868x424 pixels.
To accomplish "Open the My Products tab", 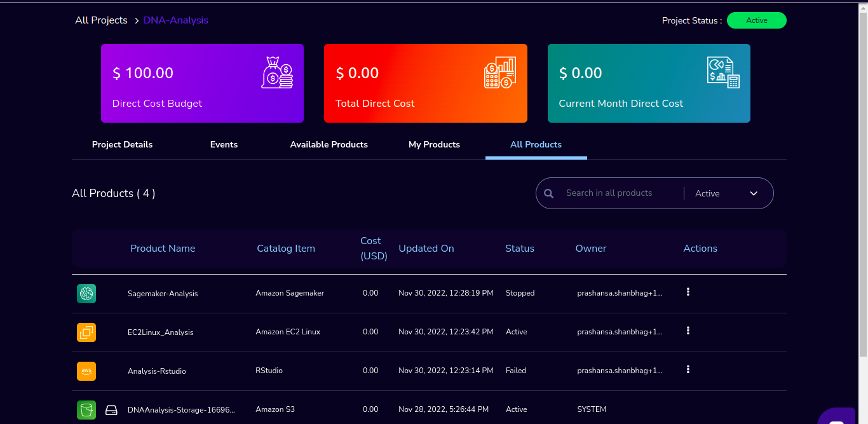I will coord(434,144).
